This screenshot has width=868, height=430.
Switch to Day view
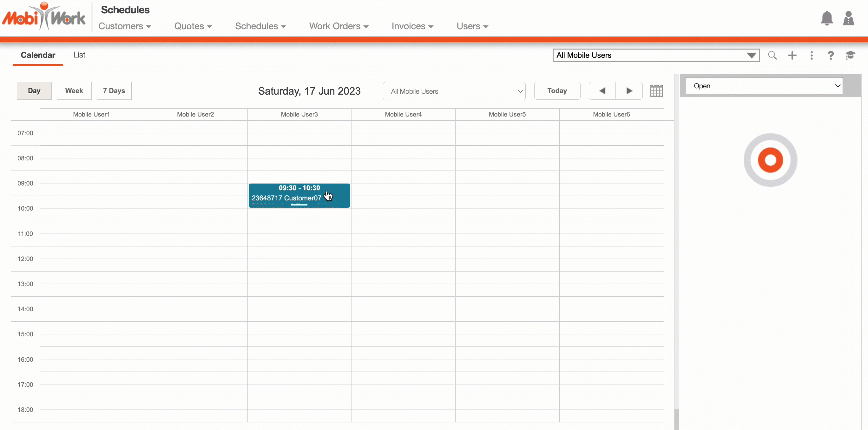34,91
